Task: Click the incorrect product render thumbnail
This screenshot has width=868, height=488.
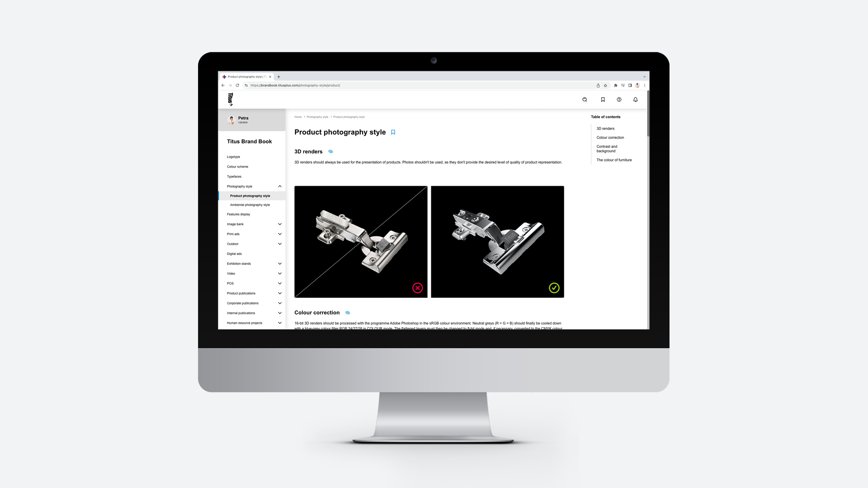Action: click(x=361, y=241)
